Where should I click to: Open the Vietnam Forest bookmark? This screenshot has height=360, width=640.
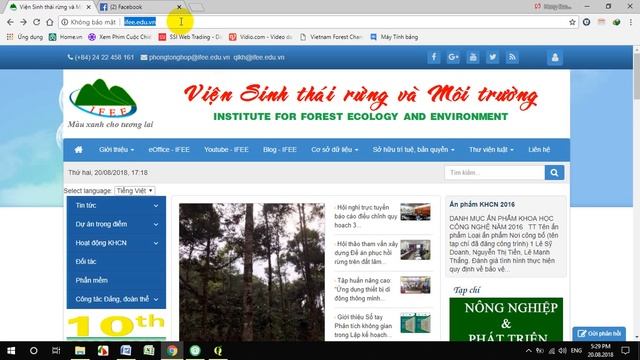(x=331, y=37)
